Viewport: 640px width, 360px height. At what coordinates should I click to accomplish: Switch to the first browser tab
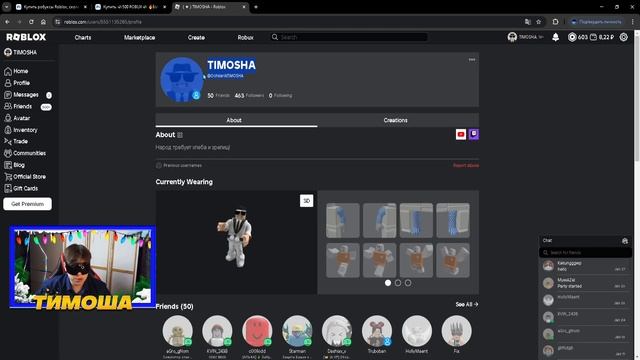(51, 7)
